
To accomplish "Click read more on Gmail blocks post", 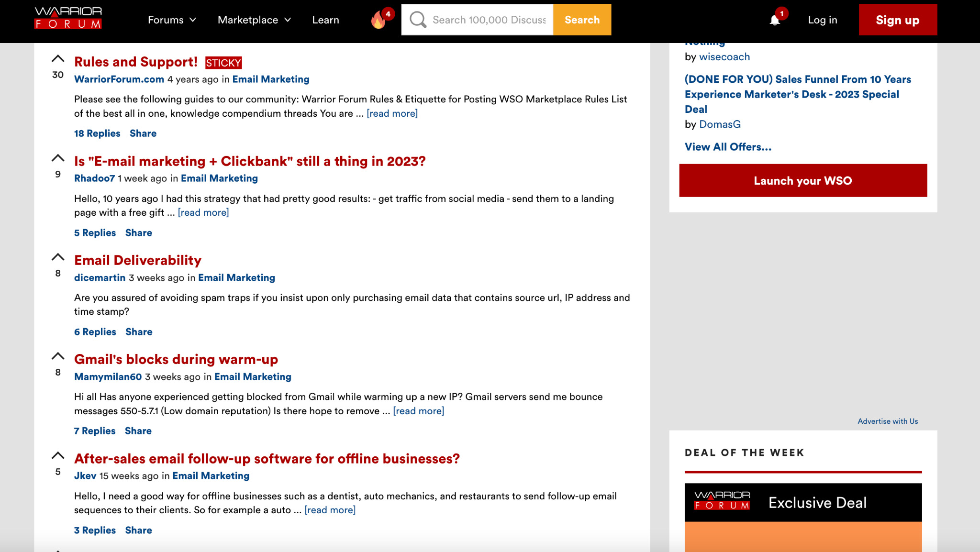I will pyautogui.click(x=418, y=410).
